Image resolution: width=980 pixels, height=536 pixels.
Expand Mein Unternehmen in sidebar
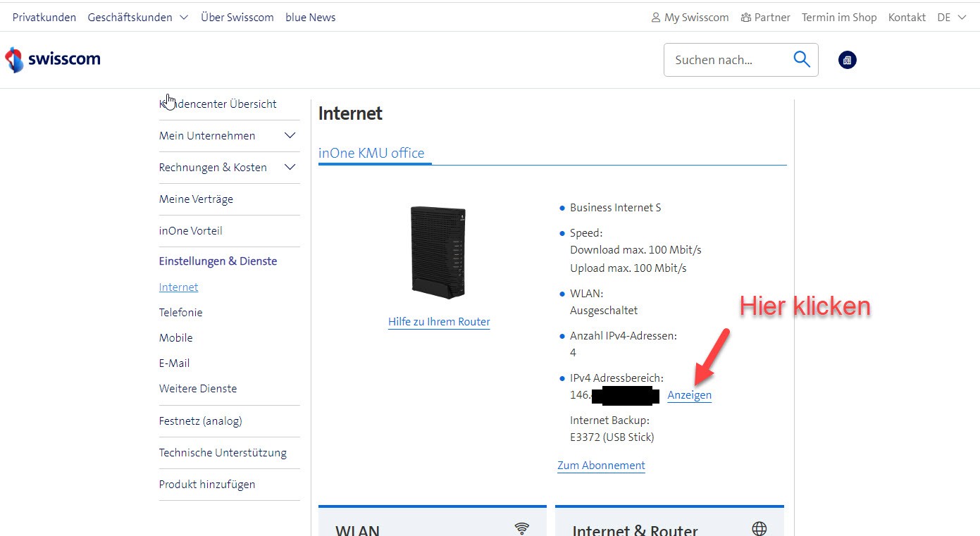point(290,136)
